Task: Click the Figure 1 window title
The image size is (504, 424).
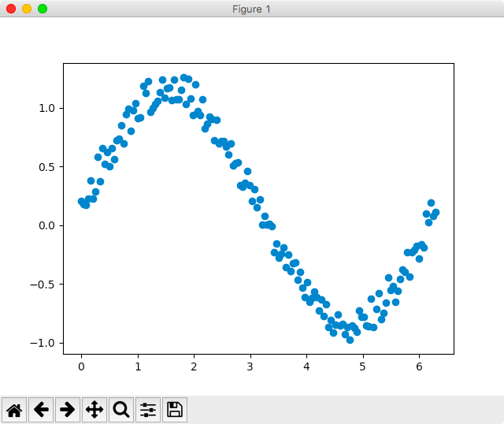Action: click(x=251, y=9)
